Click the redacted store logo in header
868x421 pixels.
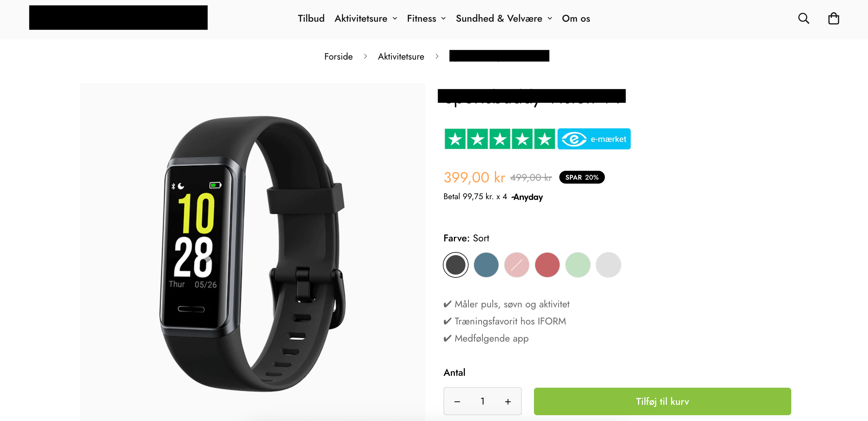click(x=118, y=17)
